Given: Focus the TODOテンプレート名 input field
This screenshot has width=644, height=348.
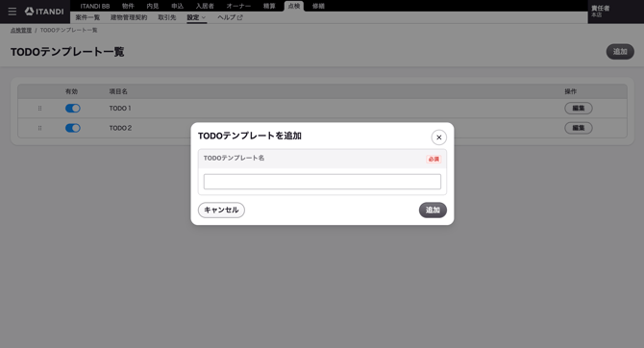Looking at the screenshot, I should coord(322,182).
